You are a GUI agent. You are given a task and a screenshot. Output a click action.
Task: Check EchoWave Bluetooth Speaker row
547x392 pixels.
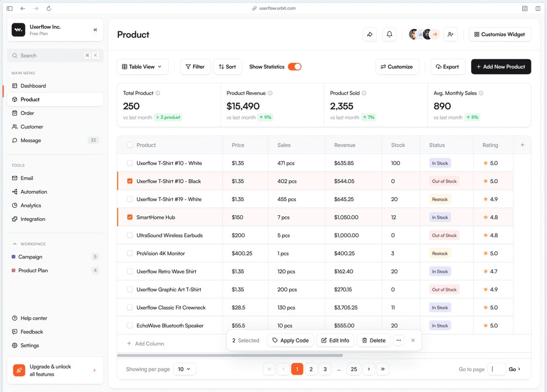click(x=130, y=325)
